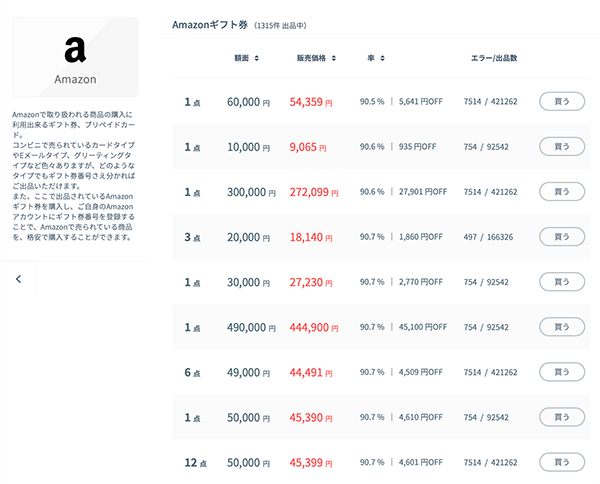The height and width of the screenshot is (484, 600).
Task: Click the red 9,065円 sale price
Action: (x=308, y=147)
